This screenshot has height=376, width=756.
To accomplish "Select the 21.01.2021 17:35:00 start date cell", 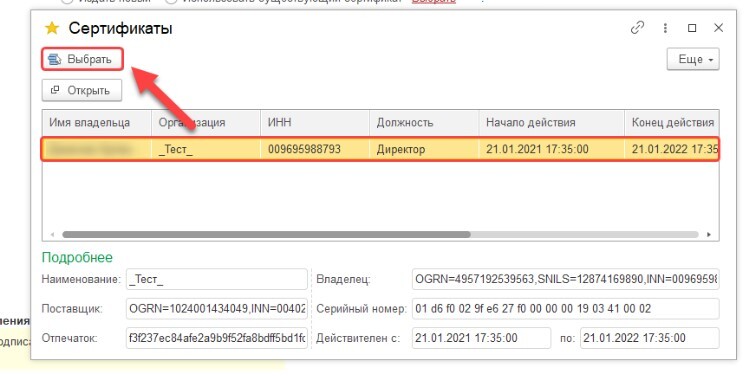I will click(552, 149).
